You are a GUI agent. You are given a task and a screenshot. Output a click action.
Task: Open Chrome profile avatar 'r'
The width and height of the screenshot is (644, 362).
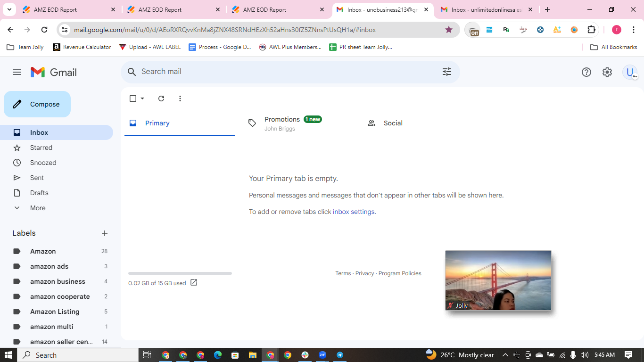pyautogui.click(x=617, y=30)
